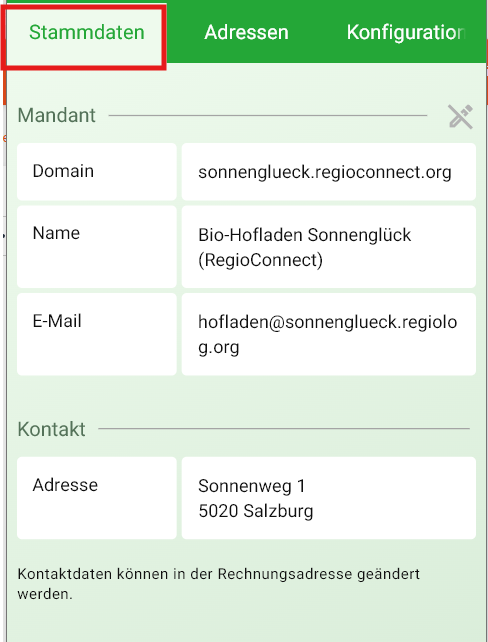Click the g.org line of e-mail
The height and width of the screenshot is (642, 488).
click(219, 348)
